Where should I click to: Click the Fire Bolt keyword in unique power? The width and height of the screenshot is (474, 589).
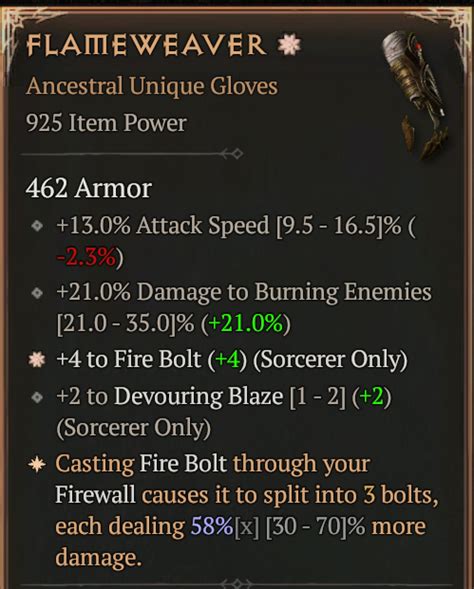tap(183, 463)
